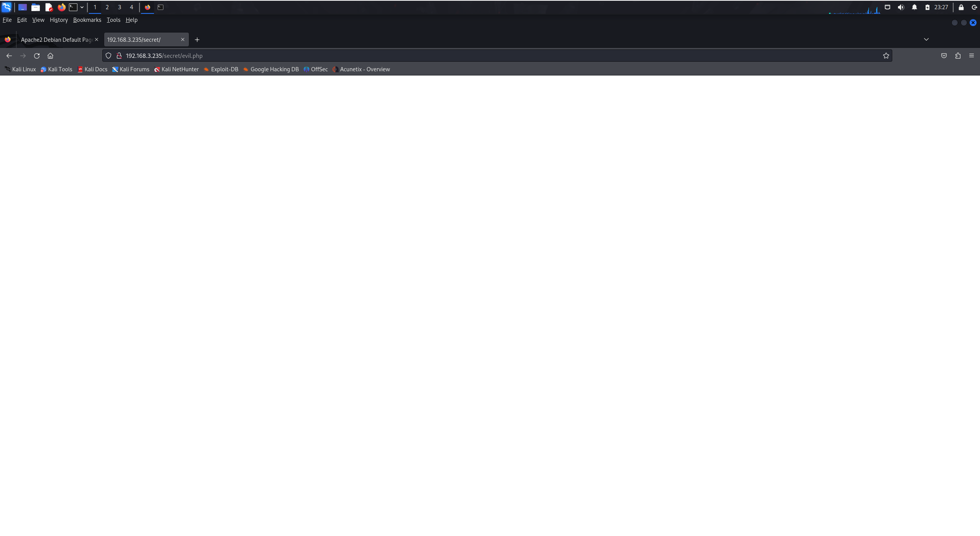Open the Bookmarks menu

[87, 20]
